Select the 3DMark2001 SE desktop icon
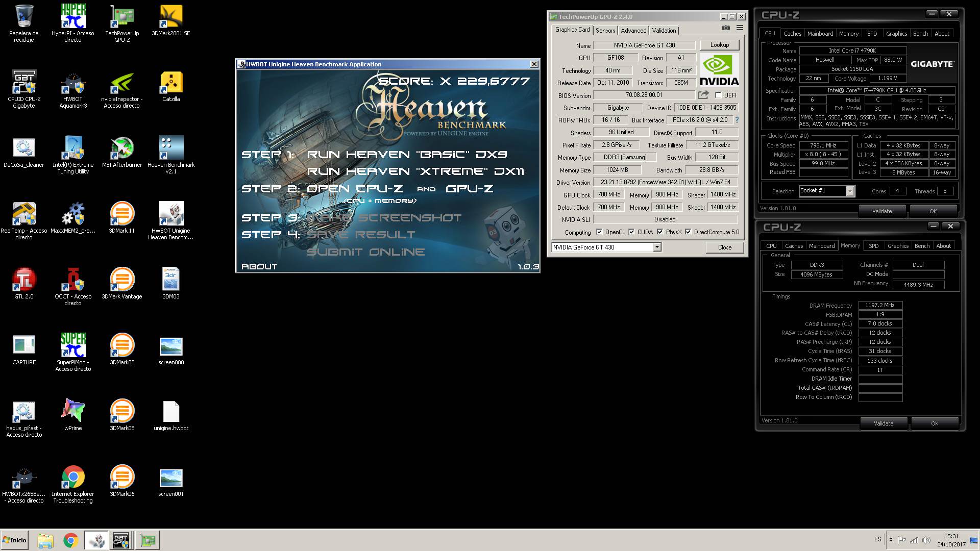 tap(171, 20)
